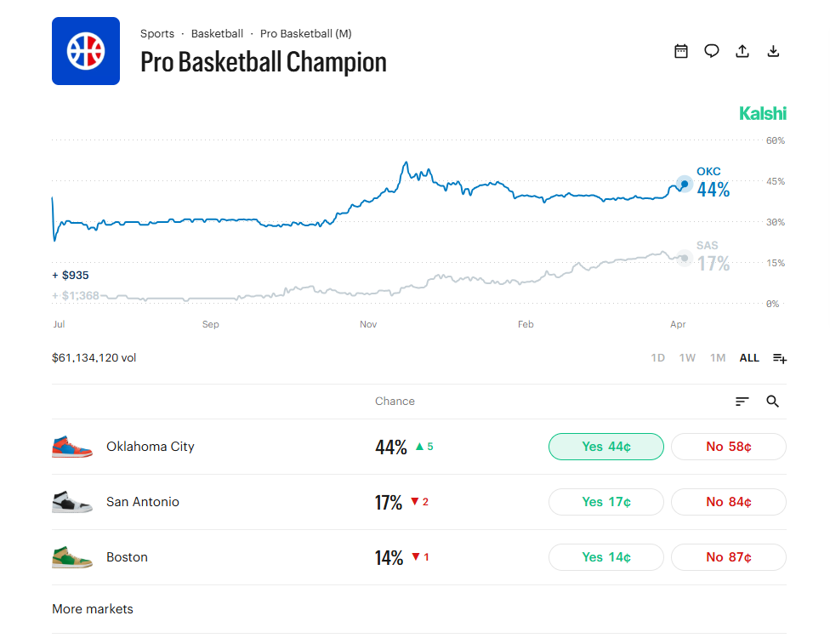Switch chart to 1M timeframe

pyautogui.click(x=717, y=357)
